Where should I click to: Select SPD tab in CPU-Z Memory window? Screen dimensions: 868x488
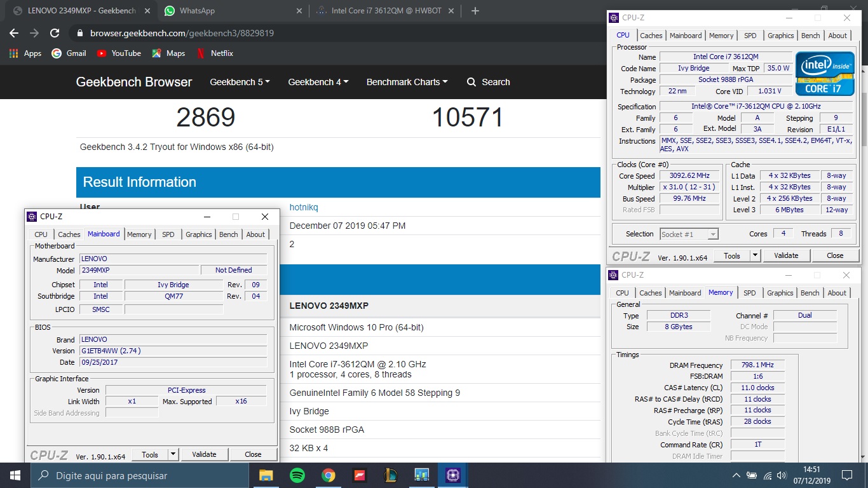pyautogui.click(x=750, y=293)
